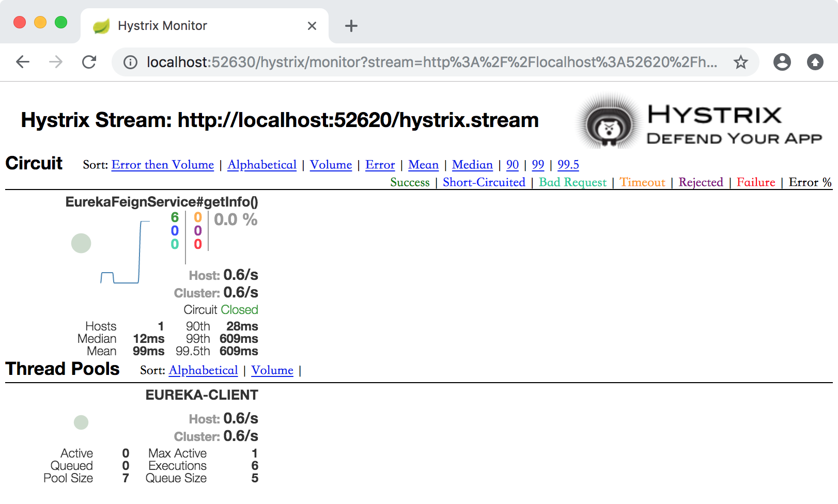Screen dimensions: 838x504
Task: Select the Hystrix Monitor tab
Action: [x=205, y=26]
